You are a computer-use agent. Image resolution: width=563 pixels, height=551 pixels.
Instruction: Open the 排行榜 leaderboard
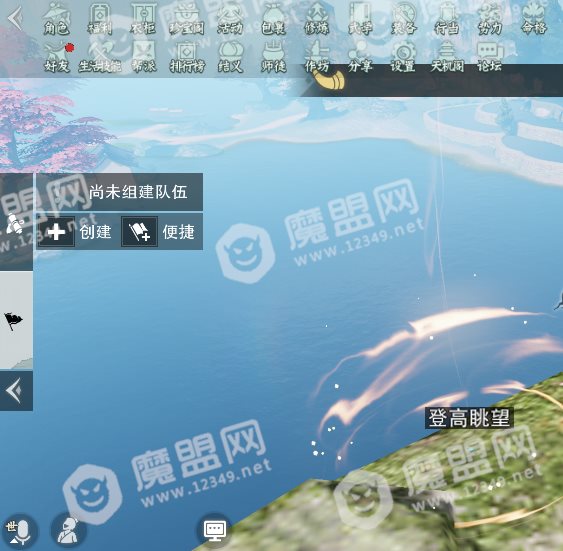click(x=187, y=57)
